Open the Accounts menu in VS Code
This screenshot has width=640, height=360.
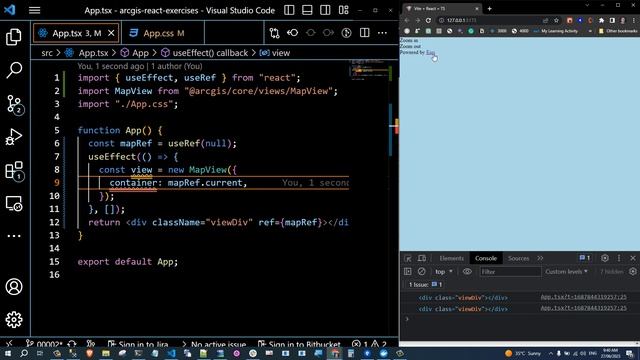(14, 287)
